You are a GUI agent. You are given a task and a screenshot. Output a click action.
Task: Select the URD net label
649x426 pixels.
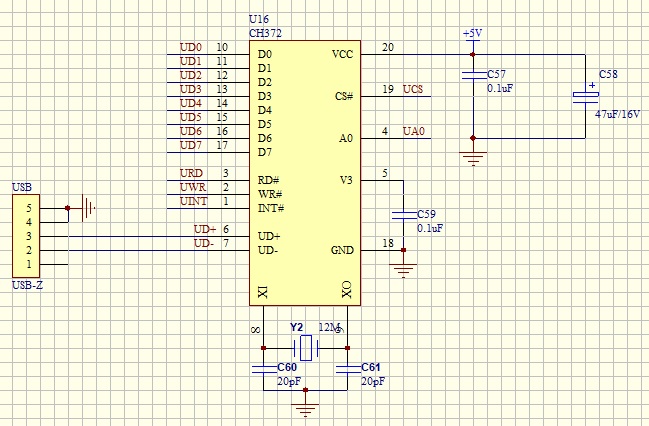coord(191,173)
